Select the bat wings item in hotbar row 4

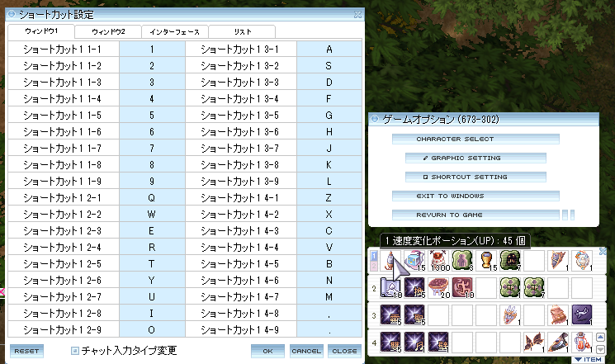click(535, 342)
